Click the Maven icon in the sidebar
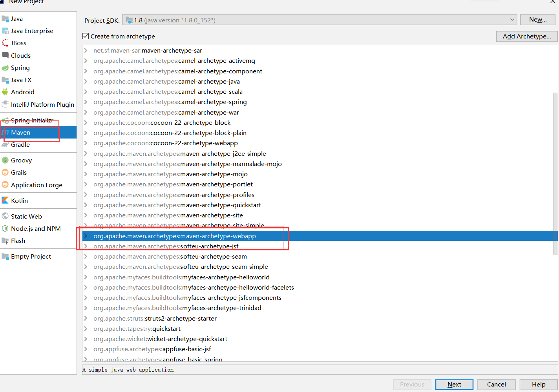This screenshot has width=559, height=392. (x=5, y=133)
